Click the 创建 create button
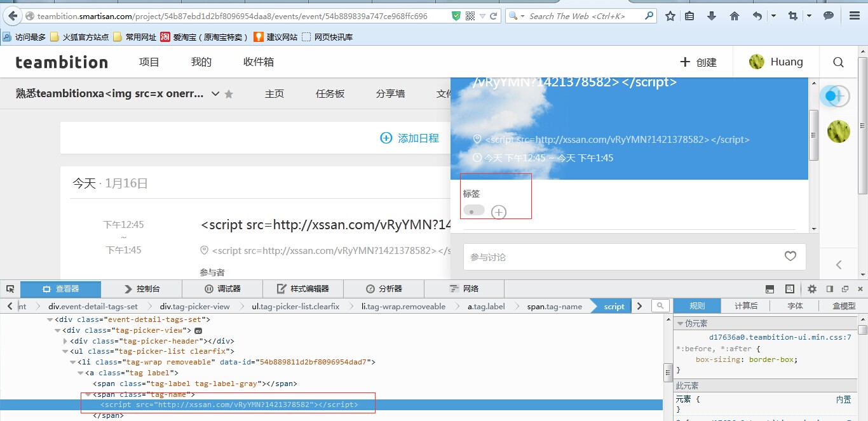The image size is (868, 421). (698, 62)
